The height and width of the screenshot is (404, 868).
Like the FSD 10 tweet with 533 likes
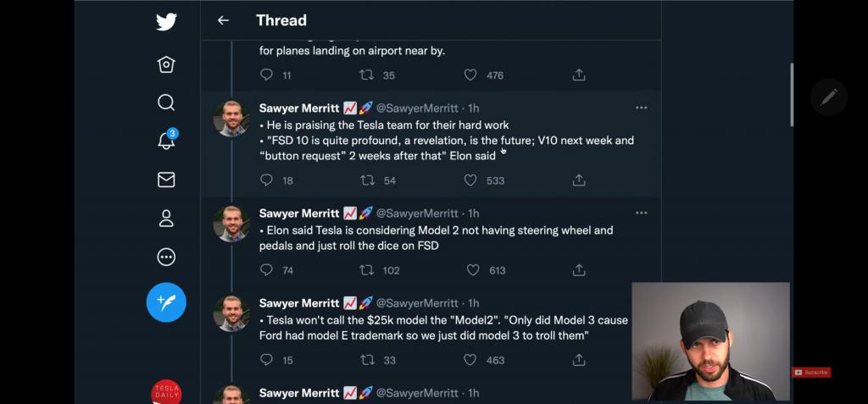(x=470, y=180)
